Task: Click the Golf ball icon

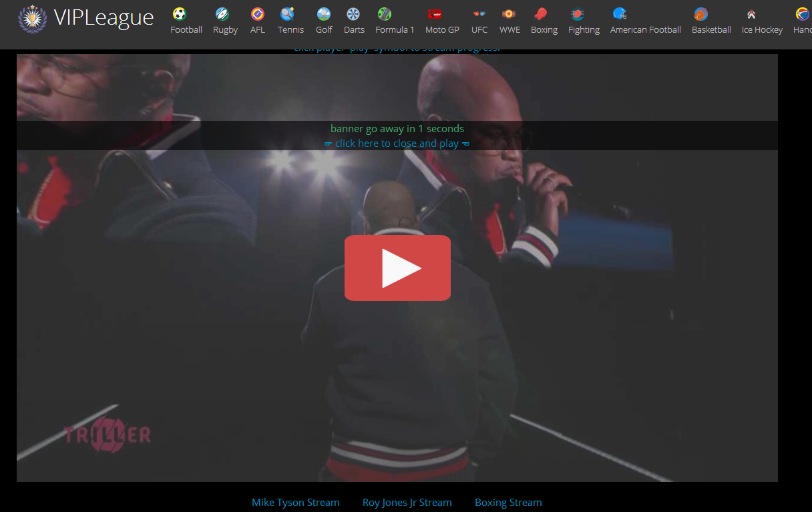Action: pyautogui.click(x=324, y=14)
